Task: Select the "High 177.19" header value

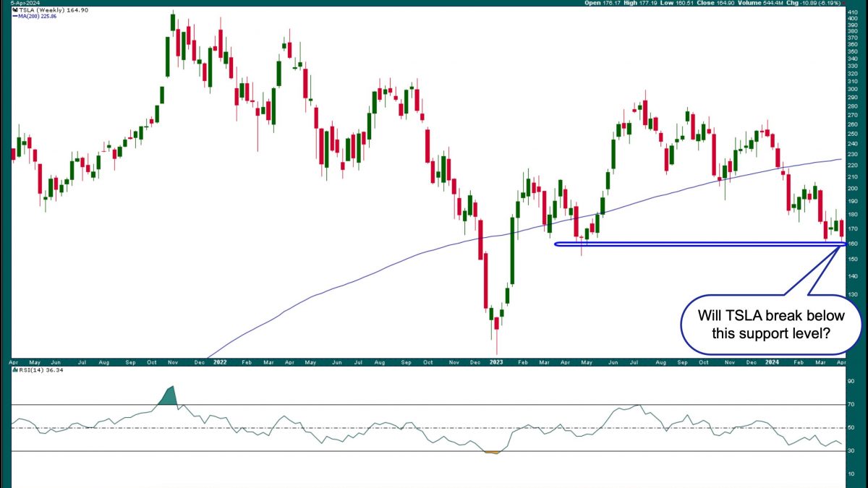Action: [641, 3]
